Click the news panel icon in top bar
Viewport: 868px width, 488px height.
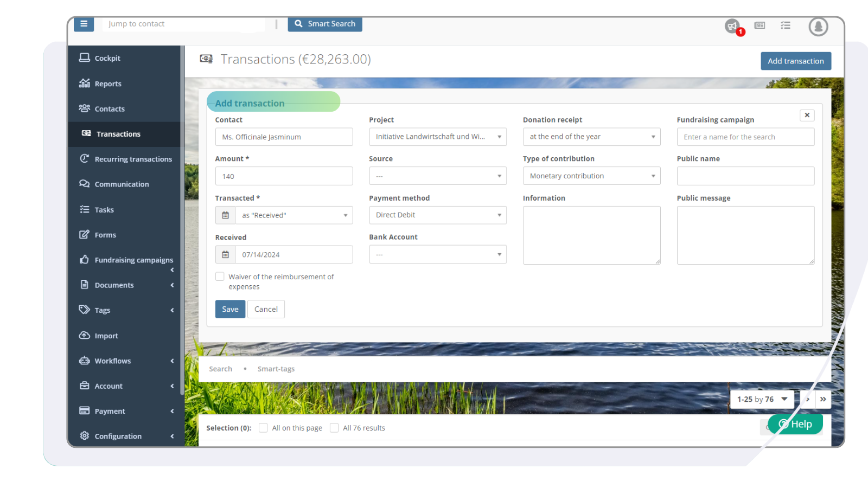[x=759, y=25]
